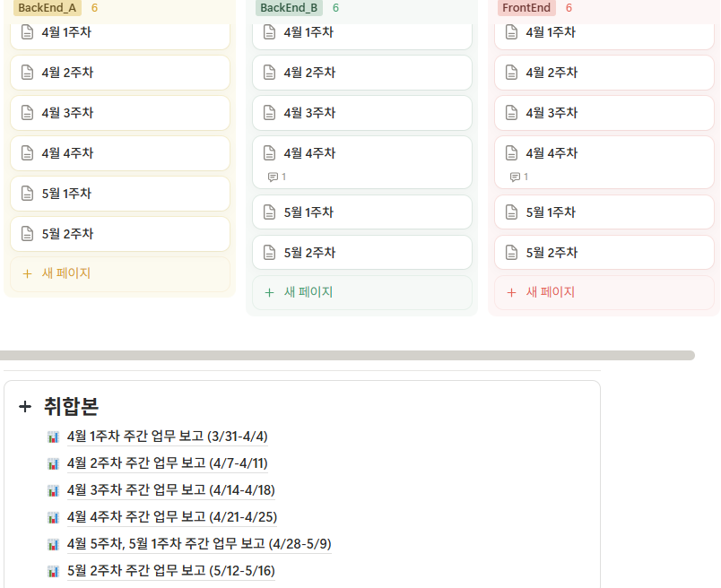Click page icon of BackEnd_A 4월 2주차 card
721x588 pixels.
pos(27,73)
